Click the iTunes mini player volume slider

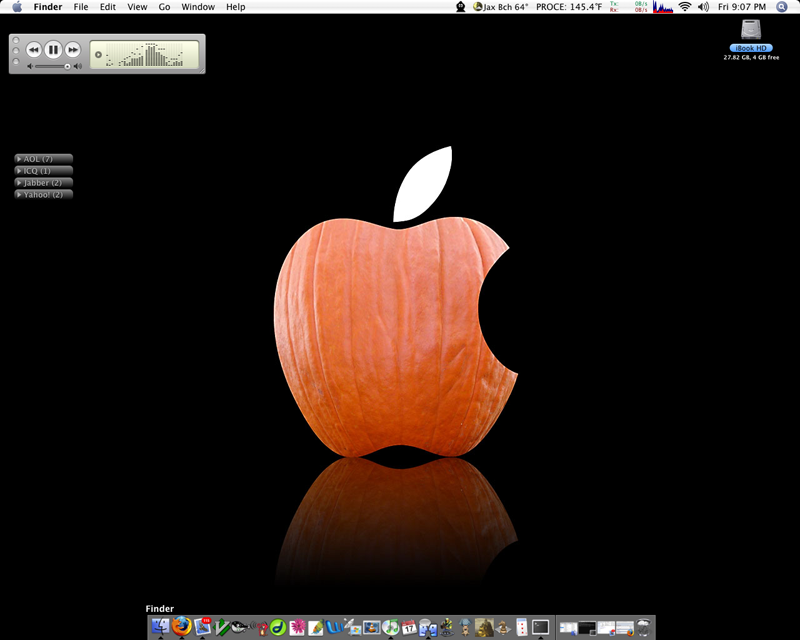[52, 66]
